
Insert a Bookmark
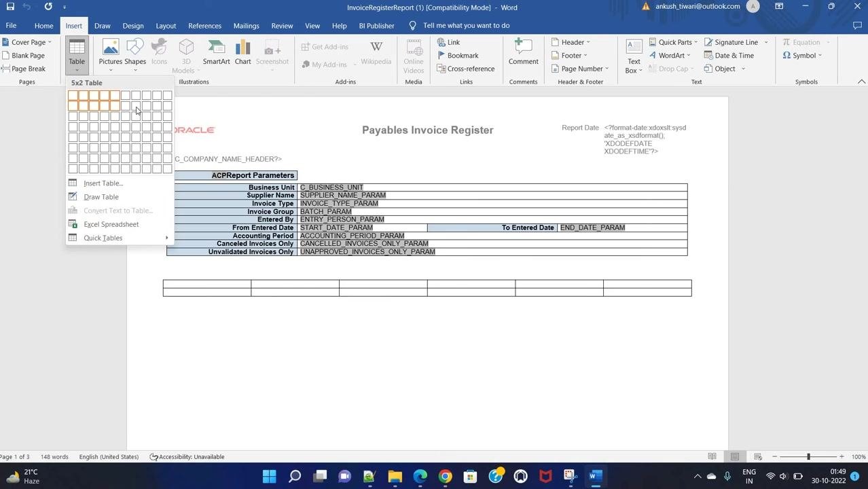458,56
